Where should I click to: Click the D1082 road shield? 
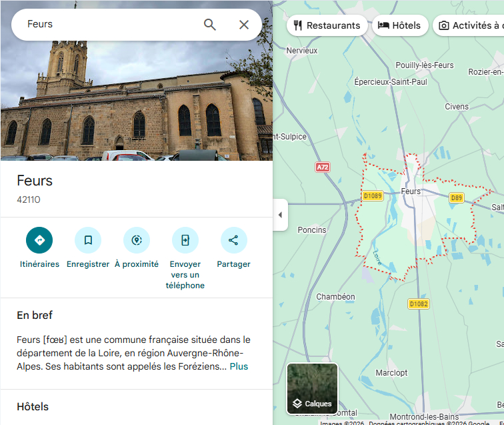419,304
